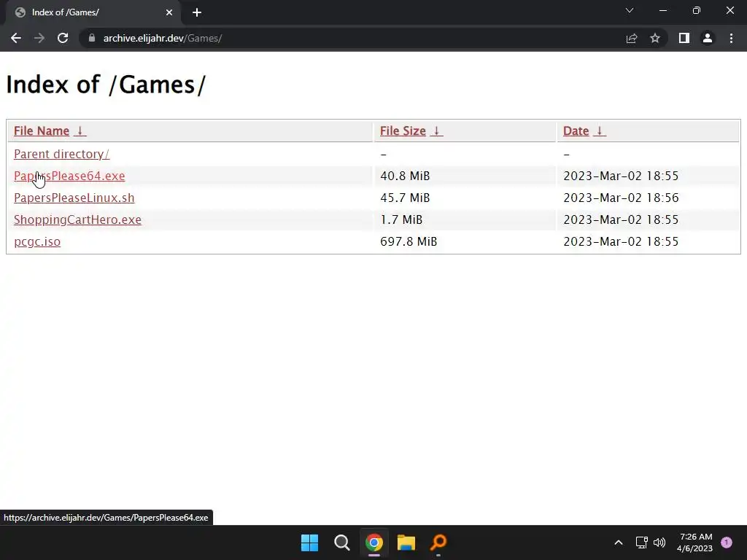
Task: Sort by File Size column
Action: click(403, 131)
